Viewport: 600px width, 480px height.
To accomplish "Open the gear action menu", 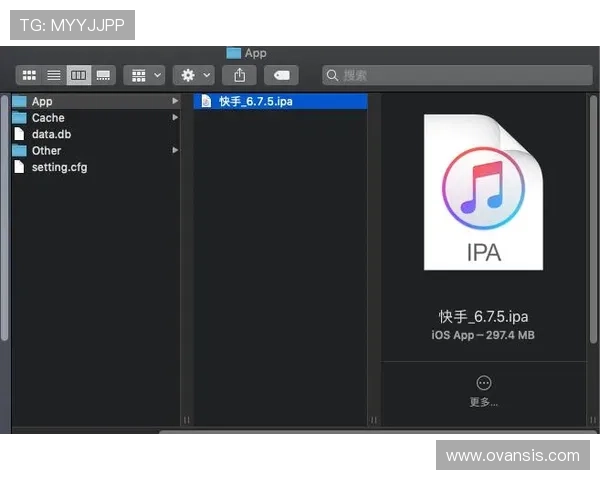I will (194, 75).
